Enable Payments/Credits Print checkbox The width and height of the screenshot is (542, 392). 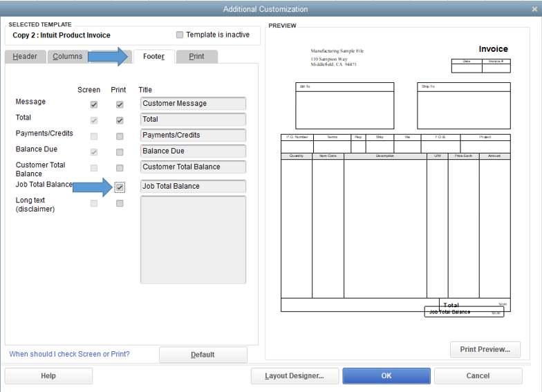coord(120,136)
